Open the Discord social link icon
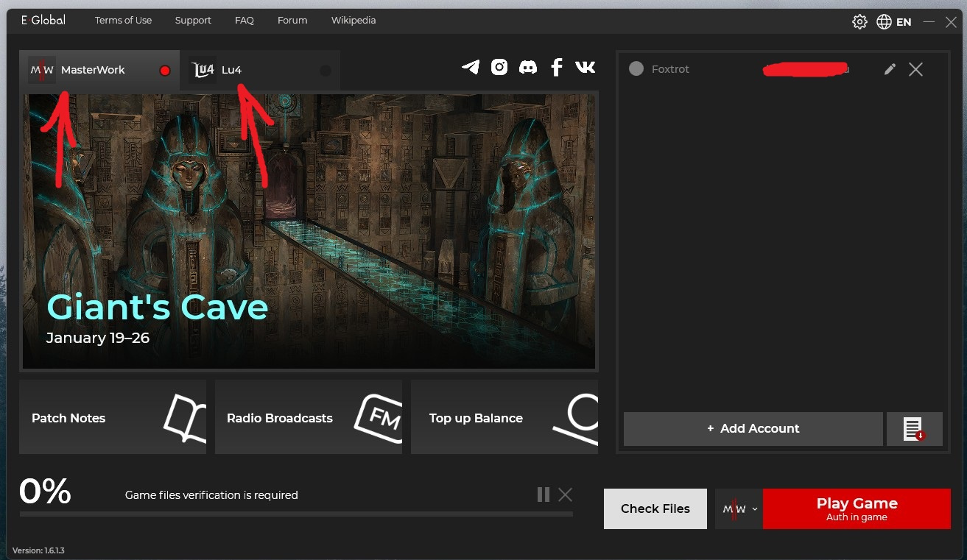The image size is (967, 560). 528,68
